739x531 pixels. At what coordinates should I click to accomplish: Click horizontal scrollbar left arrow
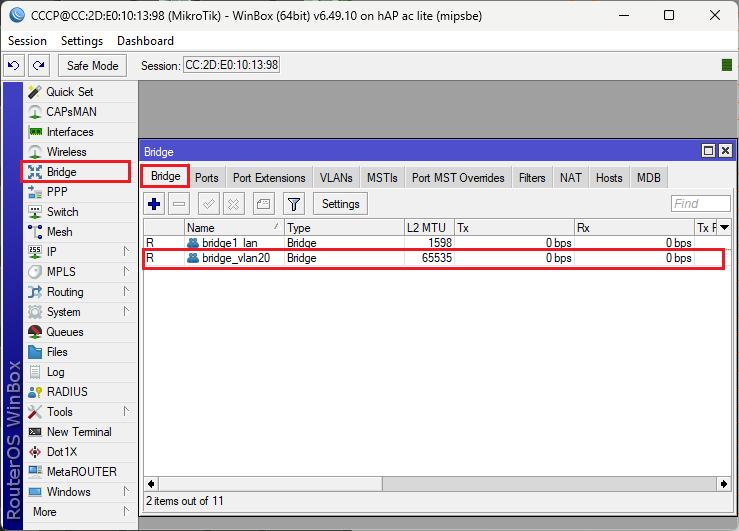151,484
